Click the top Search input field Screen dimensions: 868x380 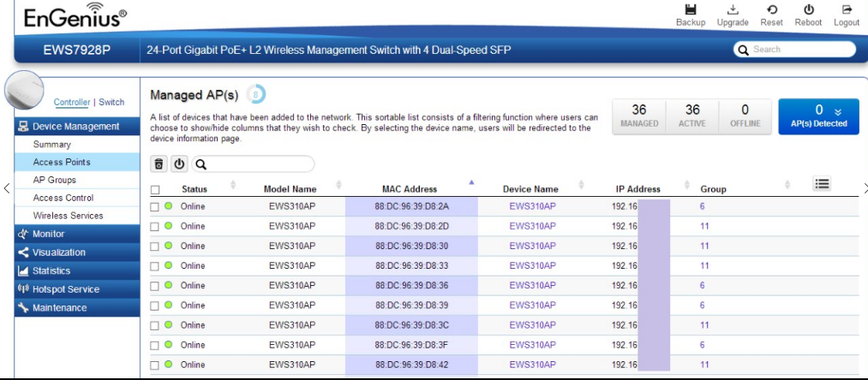(795, 50)
